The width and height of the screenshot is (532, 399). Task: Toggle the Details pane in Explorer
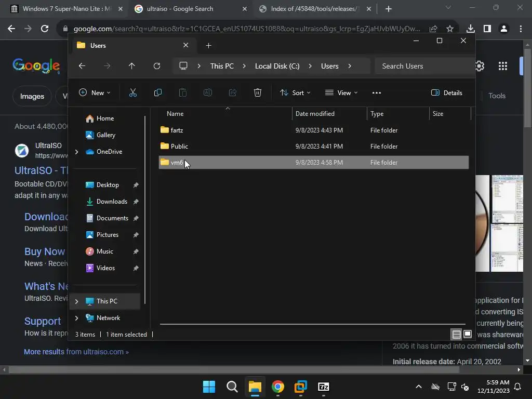(x=446, y=92)
